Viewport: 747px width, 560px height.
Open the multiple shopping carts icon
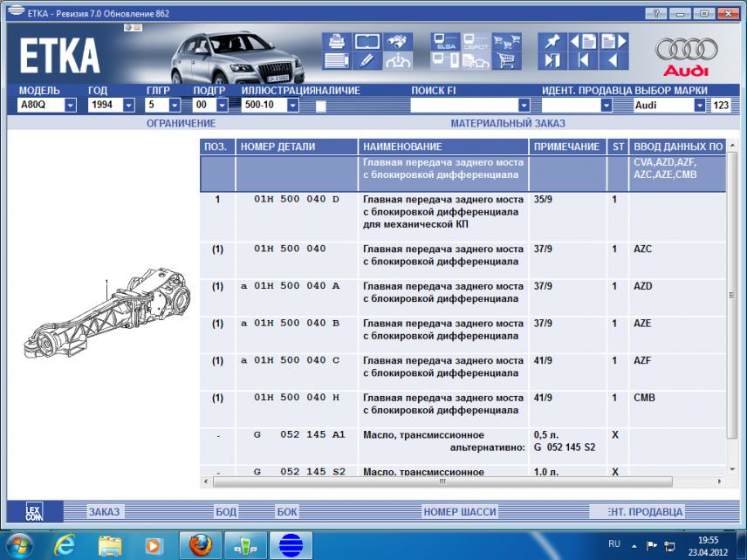(x=506, y=41)
